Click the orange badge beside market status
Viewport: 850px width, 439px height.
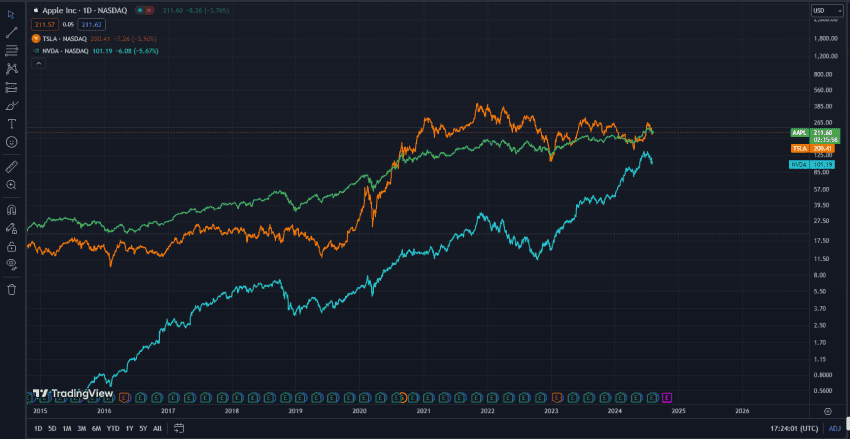click(149, 10)
